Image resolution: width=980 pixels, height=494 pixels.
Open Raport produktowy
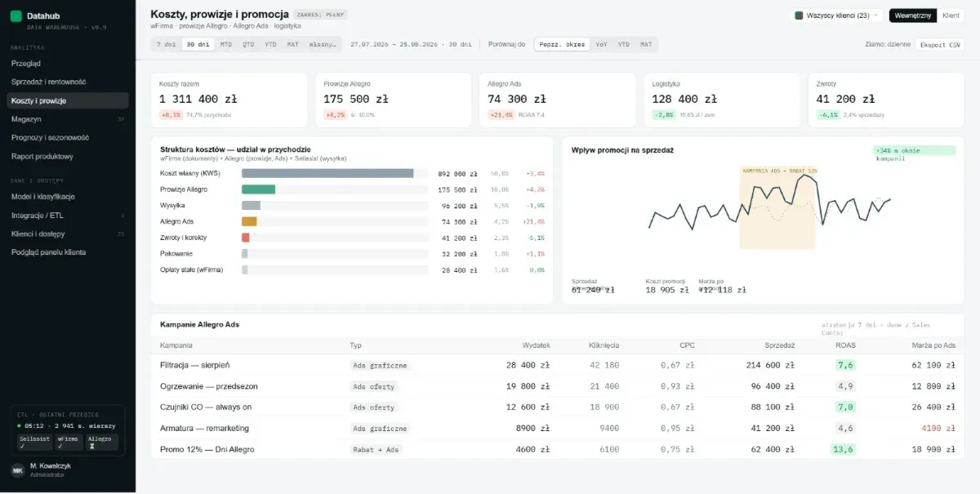[x=68, y=156]
